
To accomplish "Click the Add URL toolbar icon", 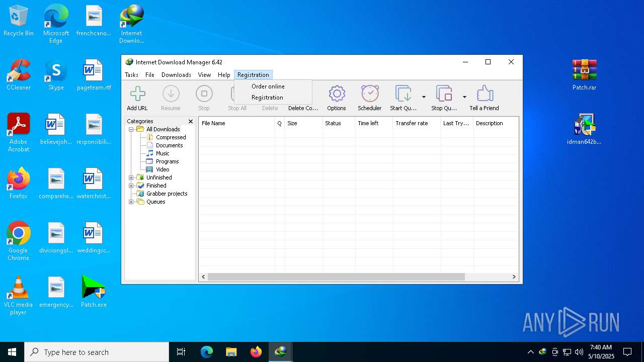I will (137, 94).
